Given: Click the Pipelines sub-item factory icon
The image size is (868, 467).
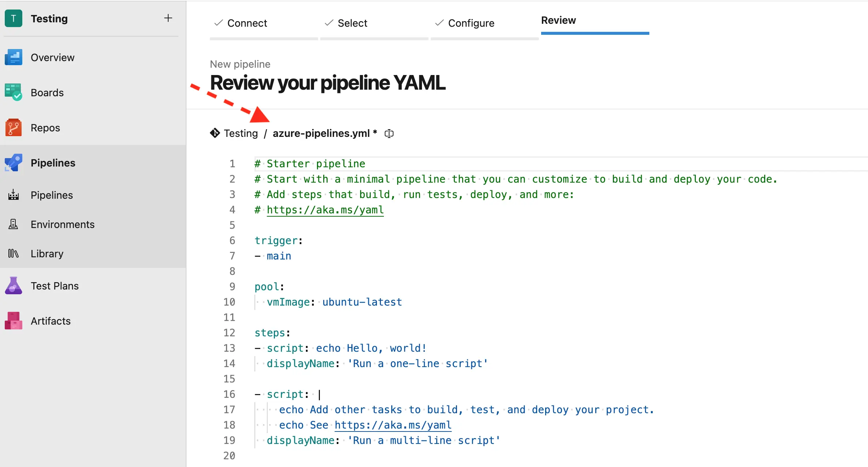Looking at the screenshot, I should pos(14,195).
